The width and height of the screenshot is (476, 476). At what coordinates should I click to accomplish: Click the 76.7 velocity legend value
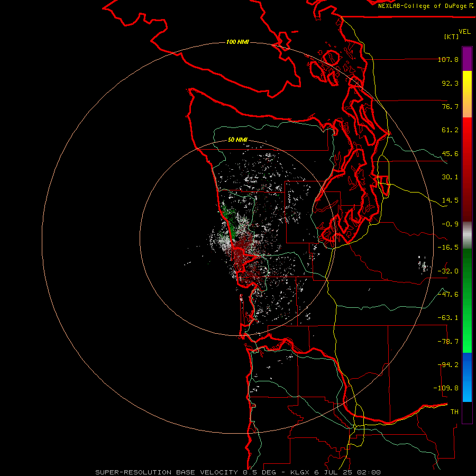tap(450, 106)
